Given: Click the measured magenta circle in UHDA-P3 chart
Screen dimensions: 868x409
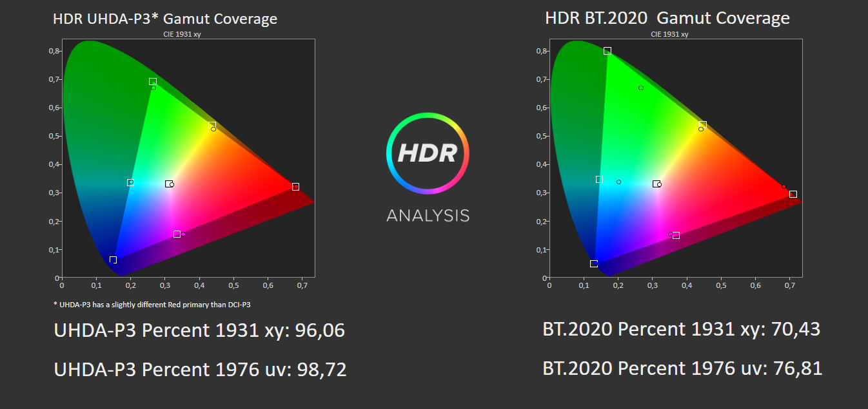Looking at the screenshot, I should pos(183,234).
